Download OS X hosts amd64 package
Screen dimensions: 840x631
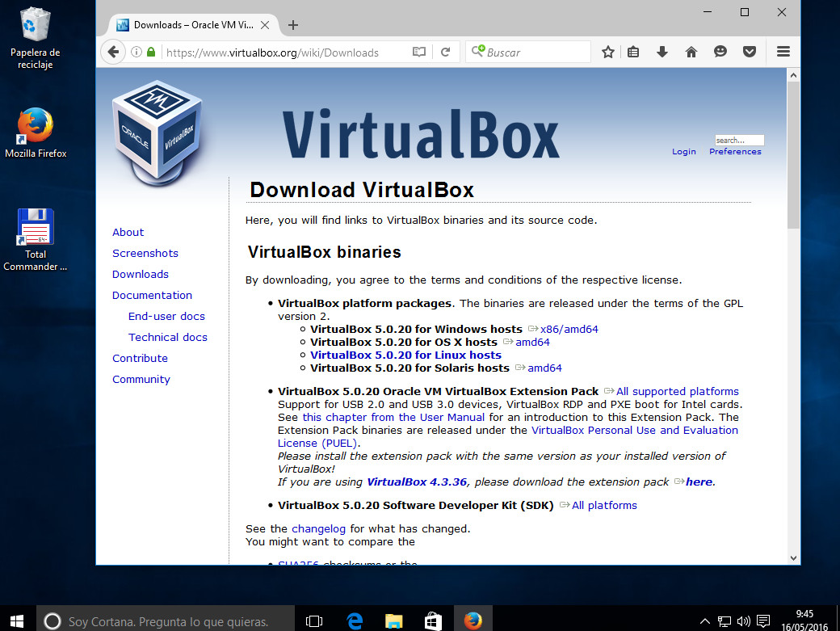point(532,342)
